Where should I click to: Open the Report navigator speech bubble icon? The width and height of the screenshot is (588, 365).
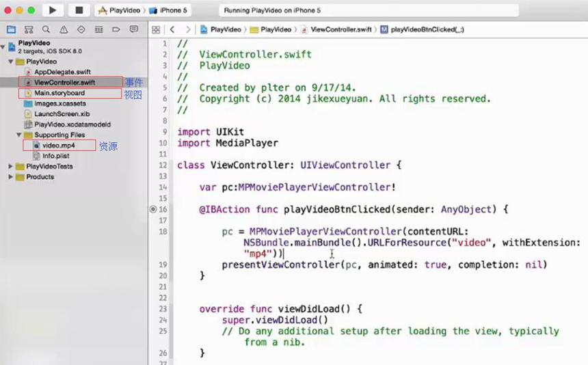133,29
